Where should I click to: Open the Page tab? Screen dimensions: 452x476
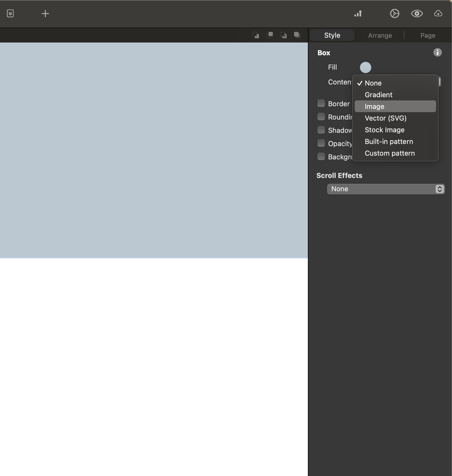point(428,36)
